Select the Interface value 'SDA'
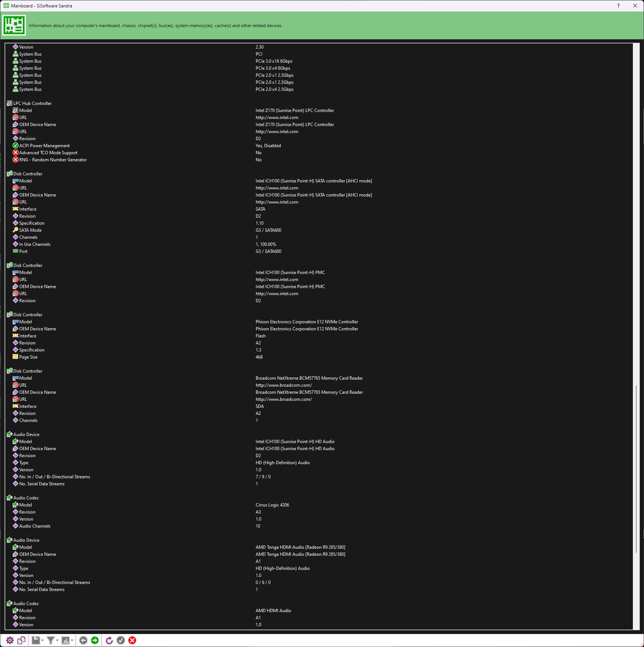Screen dimensions: 644x647 [x=260, y=406]
